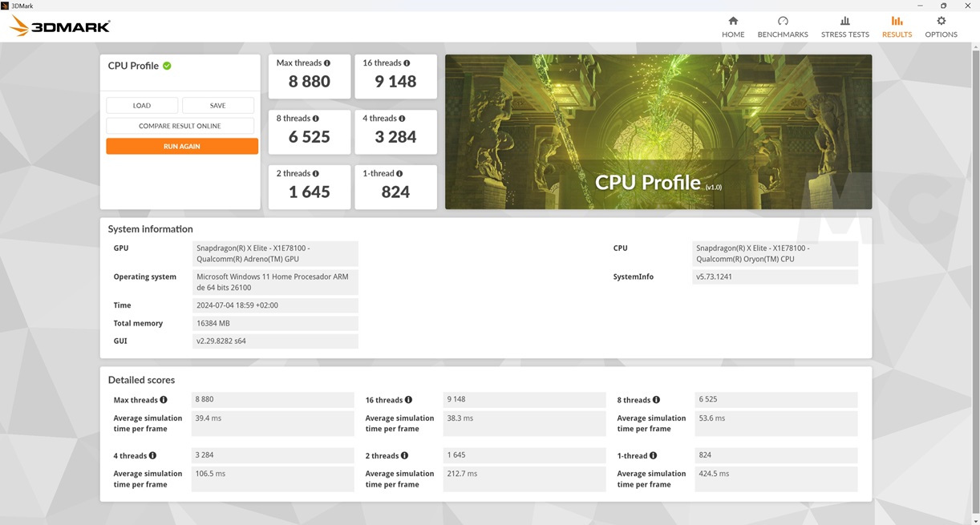This screenshot has height=525, width=980.
Task: Go to the Benchmarks page
Action: click(782, 26)
